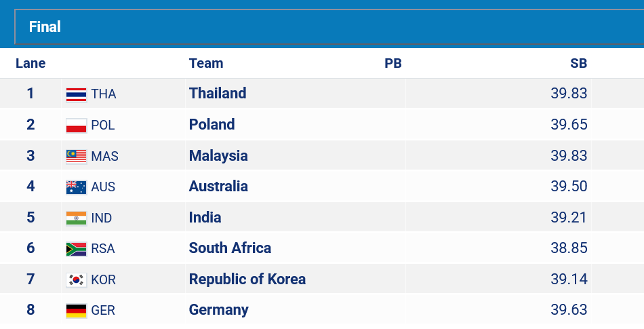This screenshot has width=644, height=329.
Task: Click the Thailand flag icon
Action: tap(77, 94)
